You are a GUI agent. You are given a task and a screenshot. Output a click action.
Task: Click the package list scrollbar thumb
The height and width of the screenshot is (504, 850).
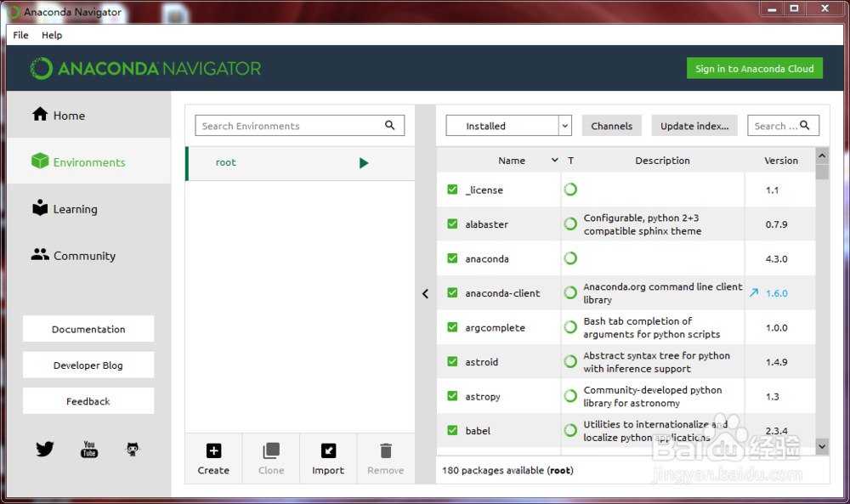click(822, 172)
